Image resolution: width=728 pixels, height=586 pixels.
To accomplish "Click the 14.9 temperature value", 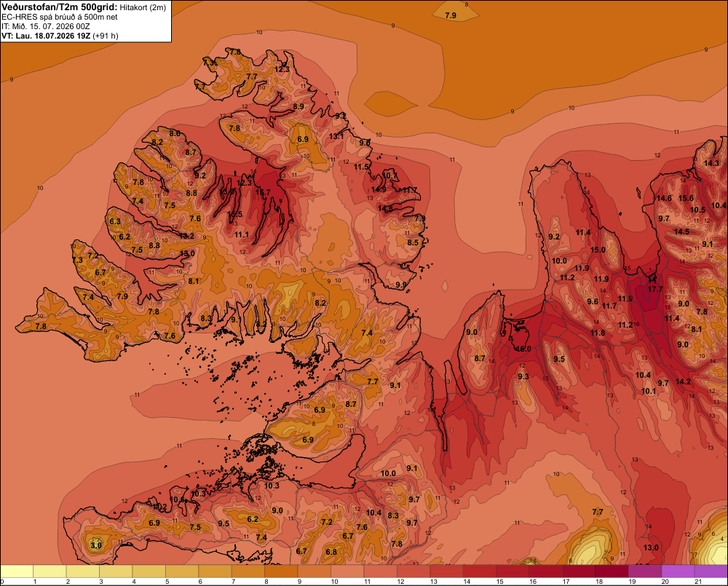I will click(379, 189).
